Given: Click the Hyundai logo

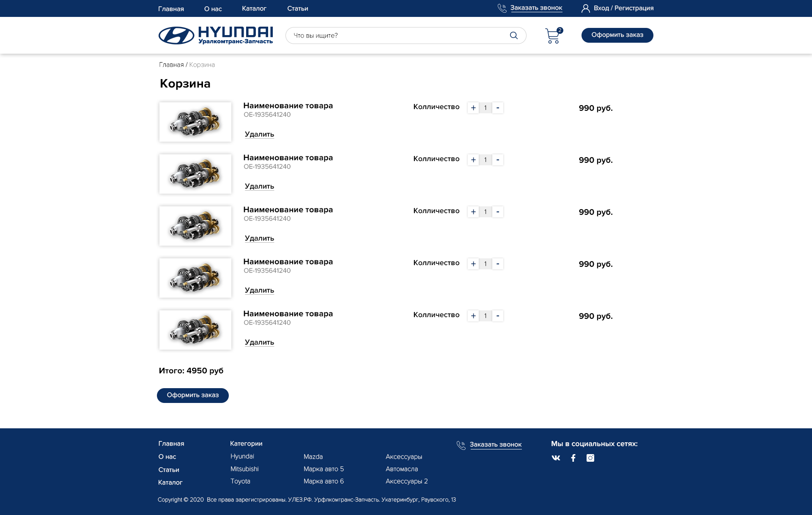Looking at the screenshot, I should (216, 36).
